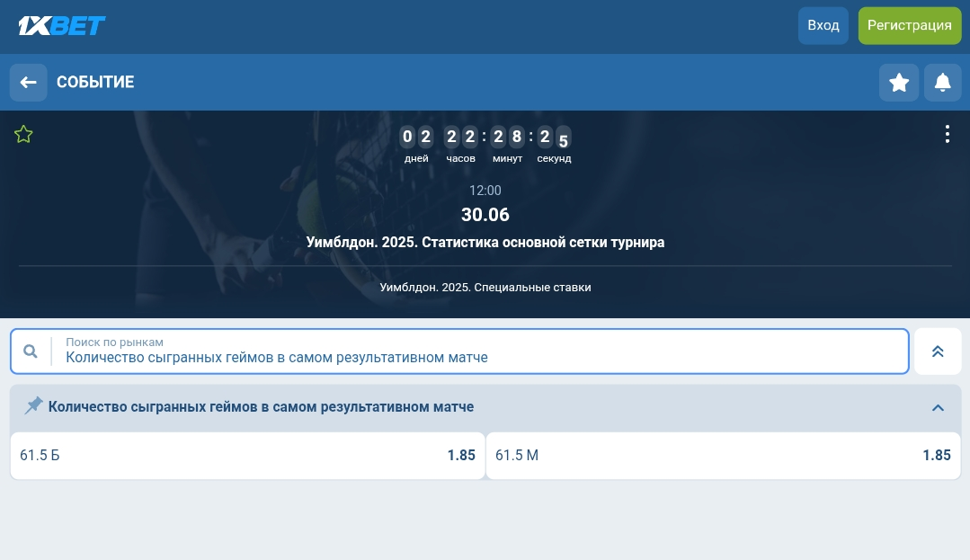The height and width of the screenshot is (560, 970).
Task: Pin the games count market
Action: [33, 406]
